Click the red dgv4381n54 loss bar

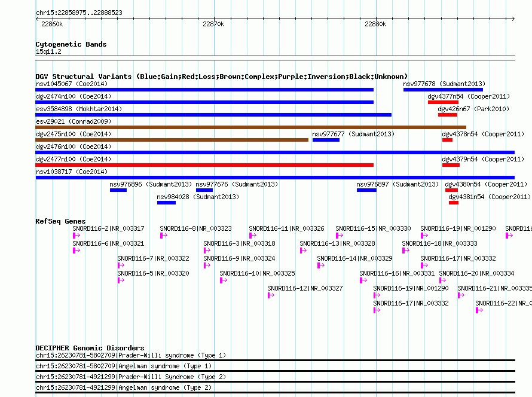pyautogui.click(x=454, y=203)
